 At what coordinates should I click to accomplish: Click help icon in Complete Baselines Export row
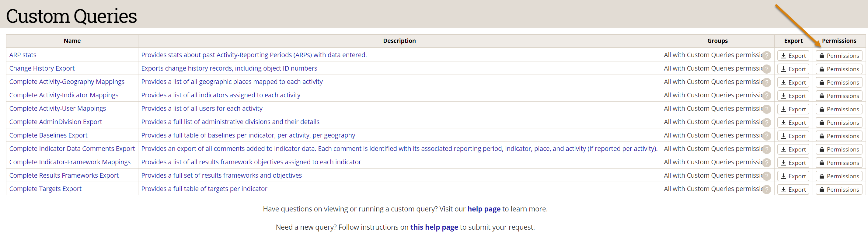tap(767, 136)
